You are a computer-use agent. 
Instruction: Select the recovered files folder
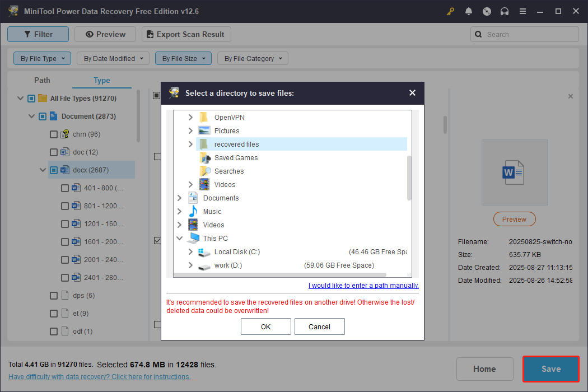[x=236, y=144]
